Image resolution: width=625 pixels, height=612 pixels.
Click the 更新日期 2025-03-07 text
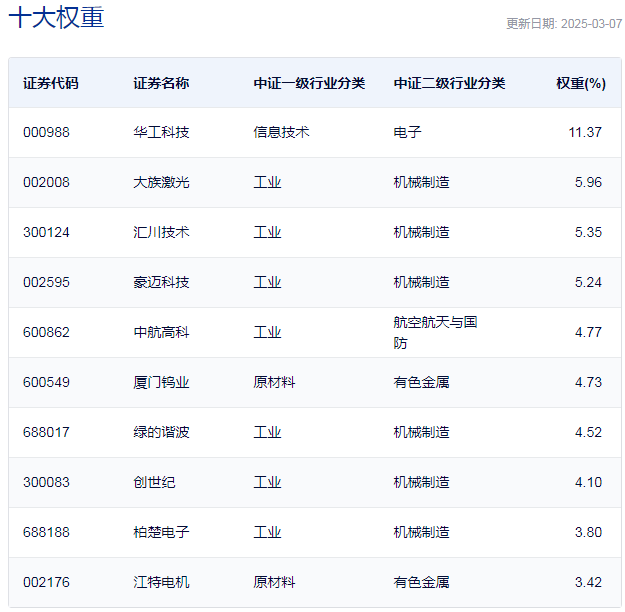[x=564, y=24]
